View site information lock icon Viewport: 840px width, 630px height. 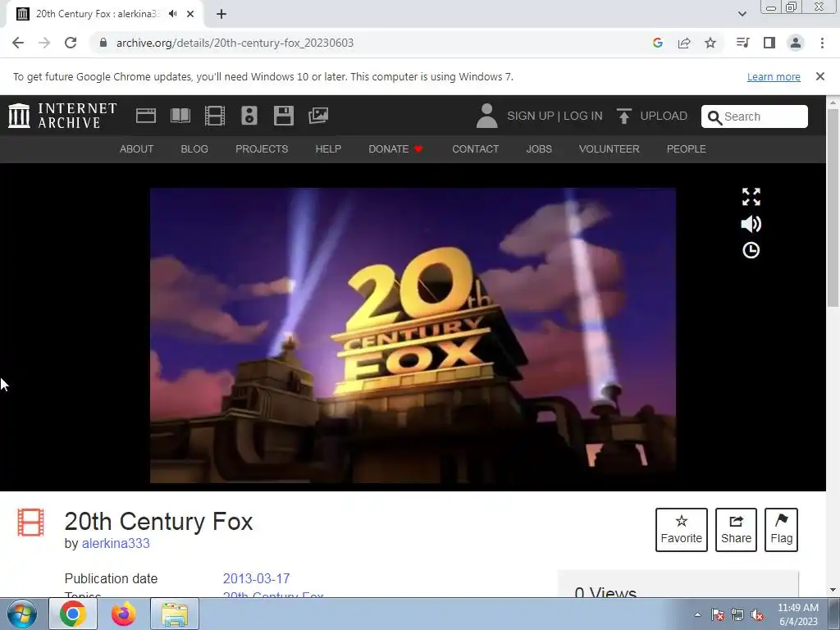103,43
